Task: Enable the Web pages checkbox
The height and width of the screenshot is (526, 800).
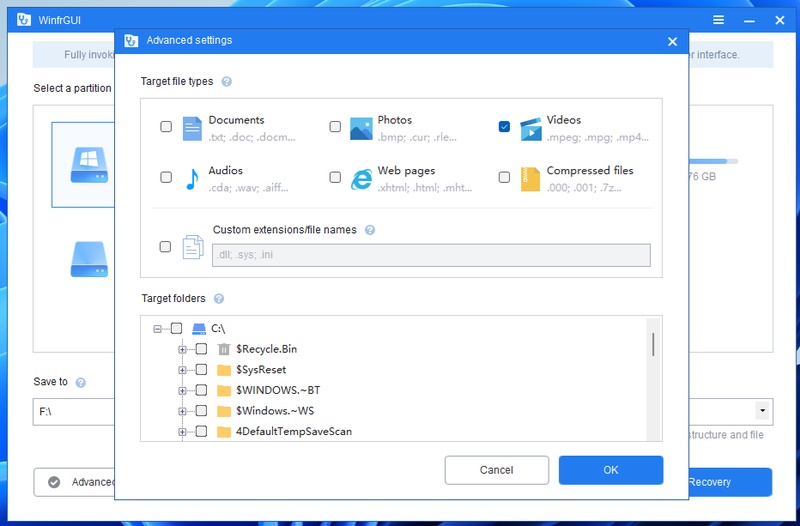Action: pyautogui.click(x=335, y=177)
